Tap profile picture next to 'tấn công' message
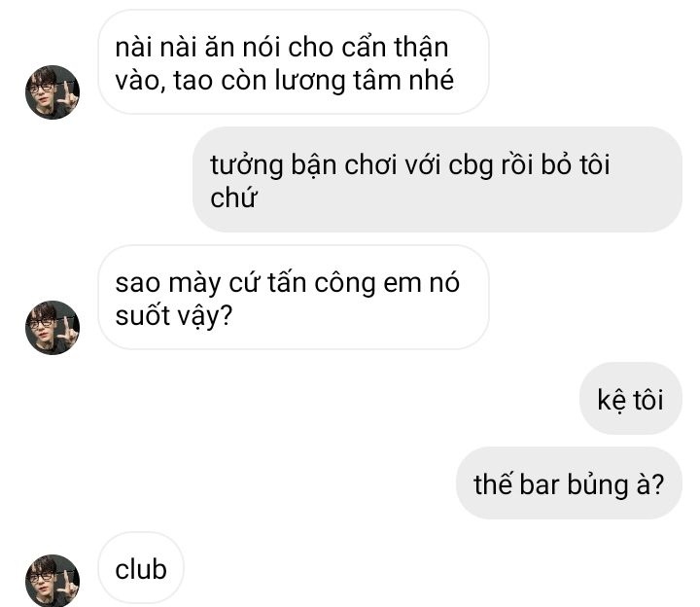The image size is (700, 607). 52,328
